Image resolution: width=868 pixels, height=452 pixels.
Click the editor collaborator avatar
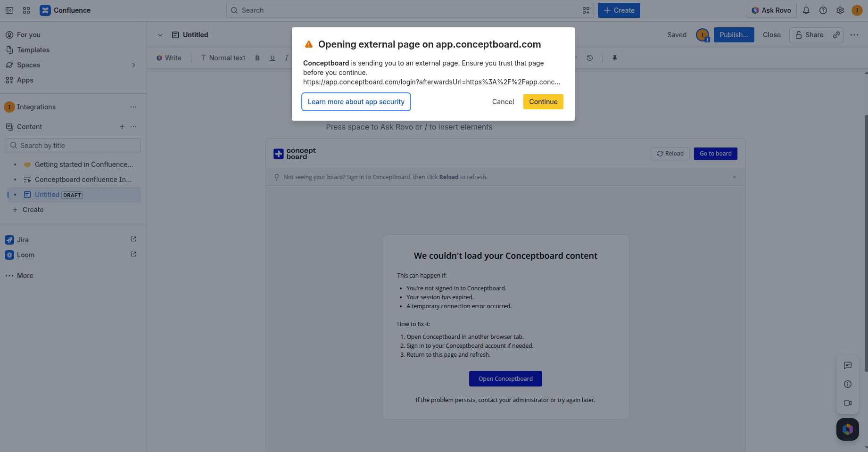pyautogui.click(x=703, y=35)
